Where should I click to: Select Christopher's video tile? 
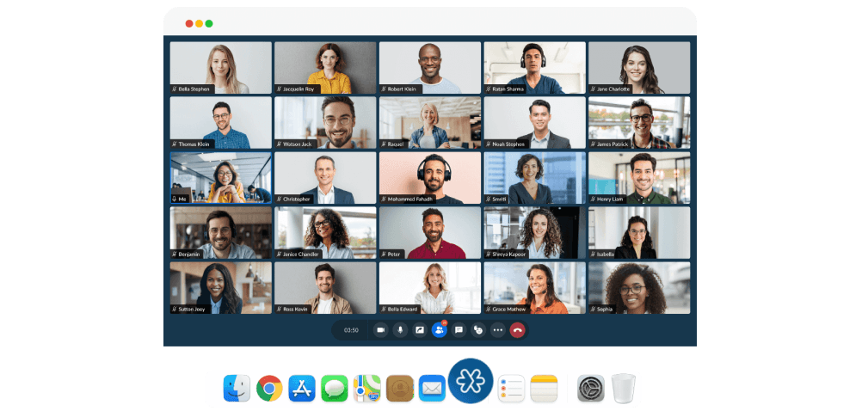point(325,177)
